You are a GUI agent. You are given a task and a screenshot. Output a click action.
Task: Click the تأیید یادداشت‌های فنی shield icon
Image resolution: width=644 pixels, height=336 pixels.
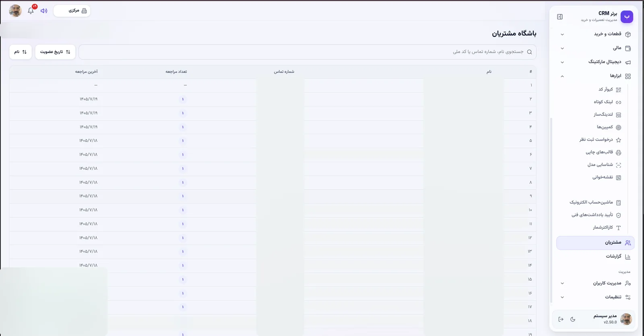(x=619, y=215)
